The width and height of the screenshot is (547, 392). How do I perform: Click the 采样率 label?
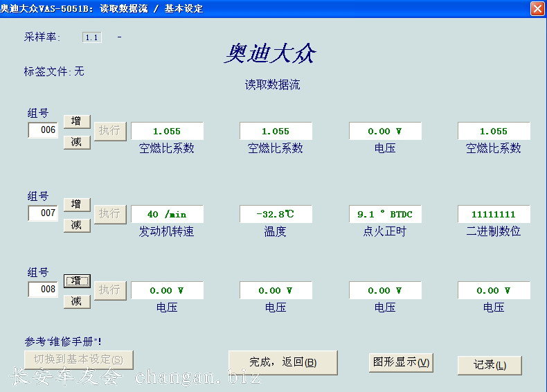[42, 37]
